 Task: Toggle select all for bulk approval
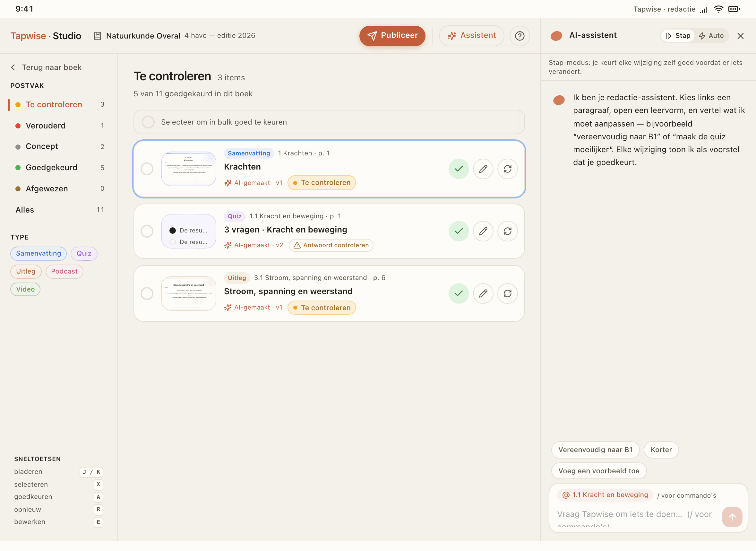coord(148,122)
